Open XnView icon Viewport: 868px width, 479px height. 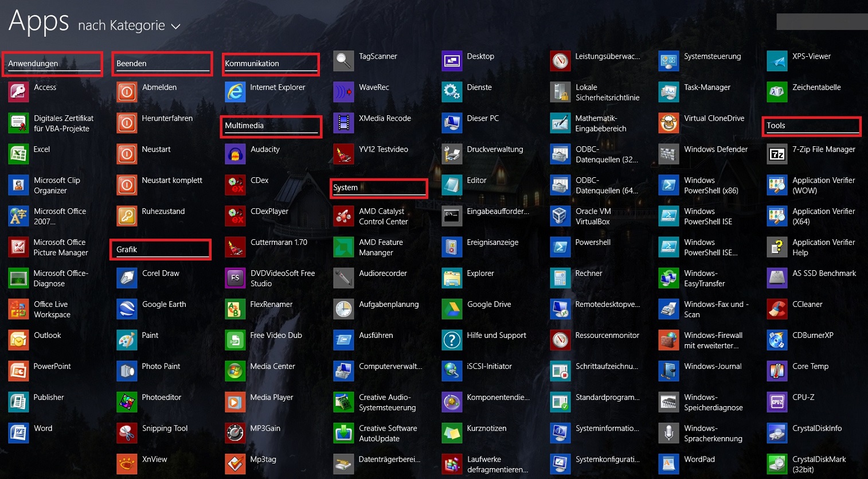127,464
